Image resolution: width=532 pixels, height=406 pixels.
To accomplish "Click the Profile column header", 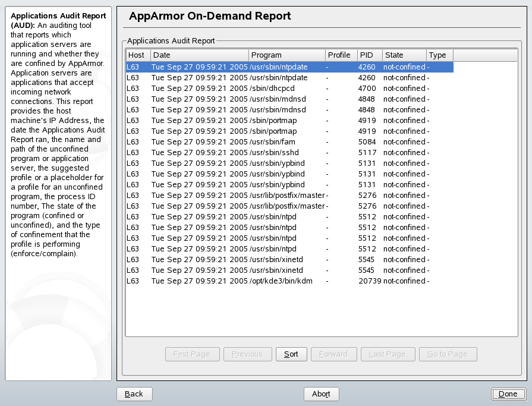I will (341, 55).
